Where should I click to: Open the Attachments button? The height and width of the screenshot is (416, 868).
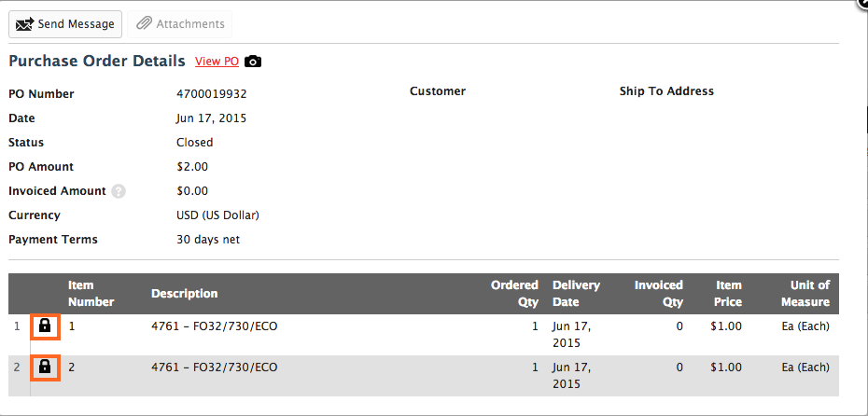tap(179, 24)
